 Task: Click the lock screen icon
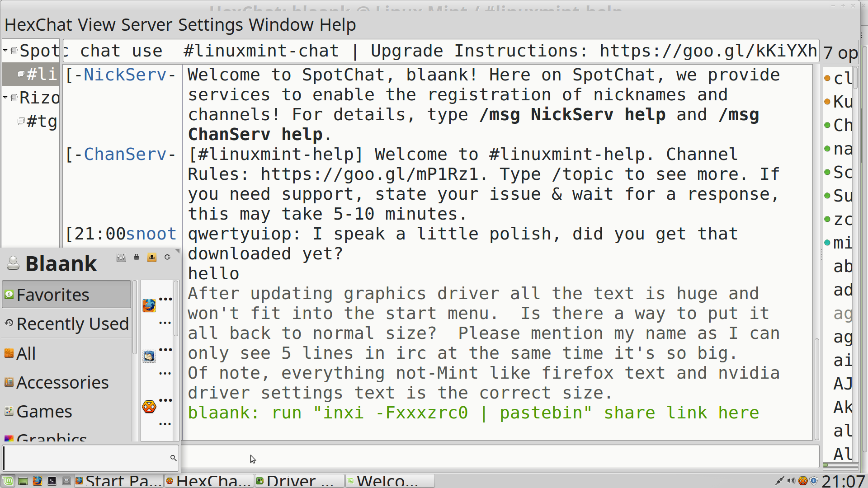point(137,257)
